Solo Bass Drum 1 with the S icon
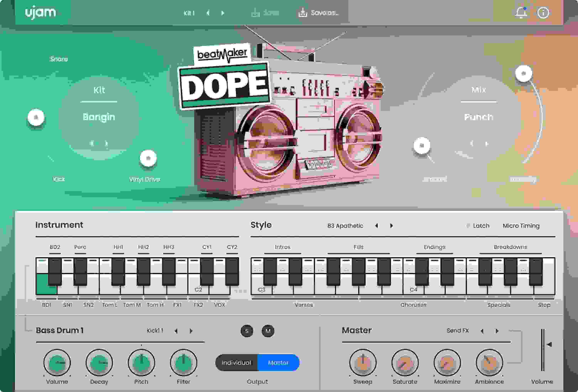This screenshot has height=392, width=578. [x=247, y=331]
